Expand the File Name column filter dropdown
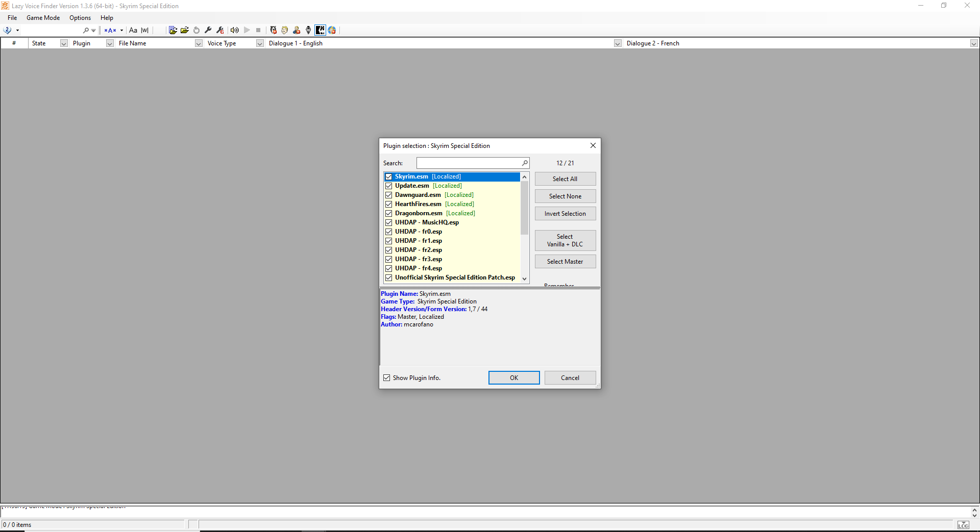Viewport: 980px width, 532px height. click(x=199, y=43)
